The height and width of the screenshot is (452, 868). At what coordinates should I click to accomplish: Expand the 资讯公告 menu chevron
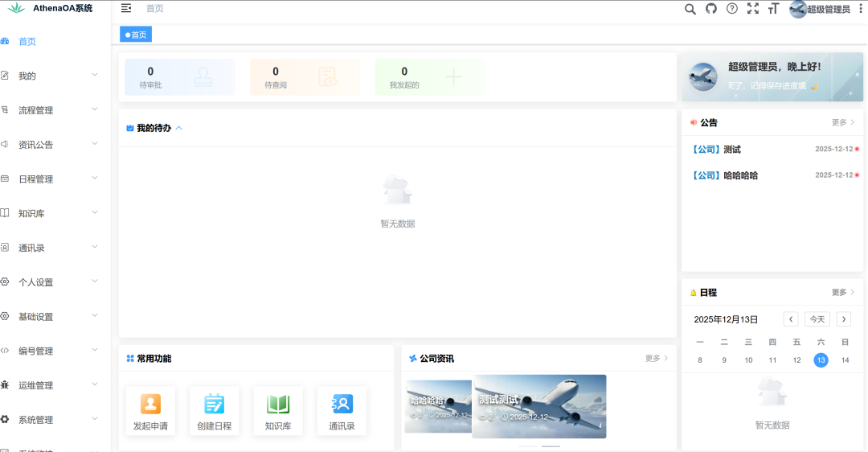(95, 143)
